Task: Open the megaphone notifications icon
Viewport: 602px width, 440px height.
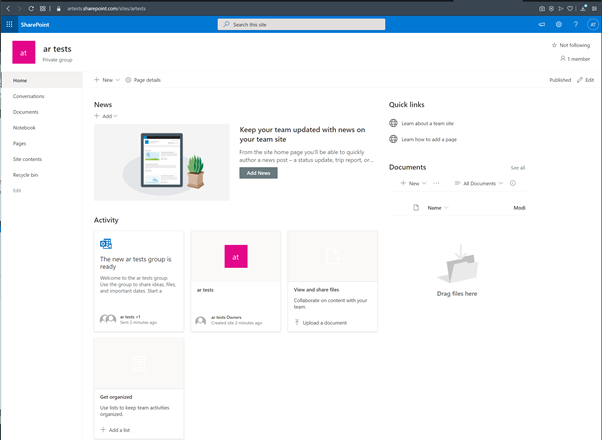Action: [x=542, y=25]
